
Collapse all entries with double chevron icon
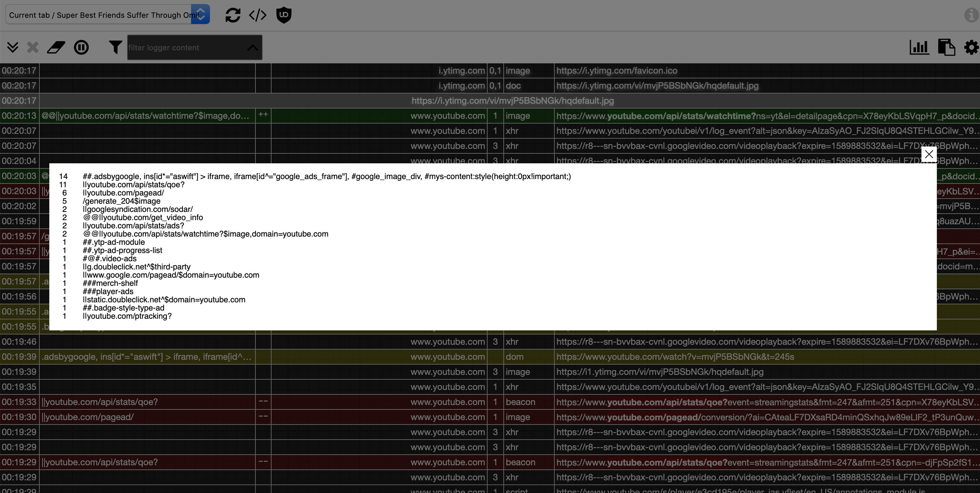(x=13, y=47)
